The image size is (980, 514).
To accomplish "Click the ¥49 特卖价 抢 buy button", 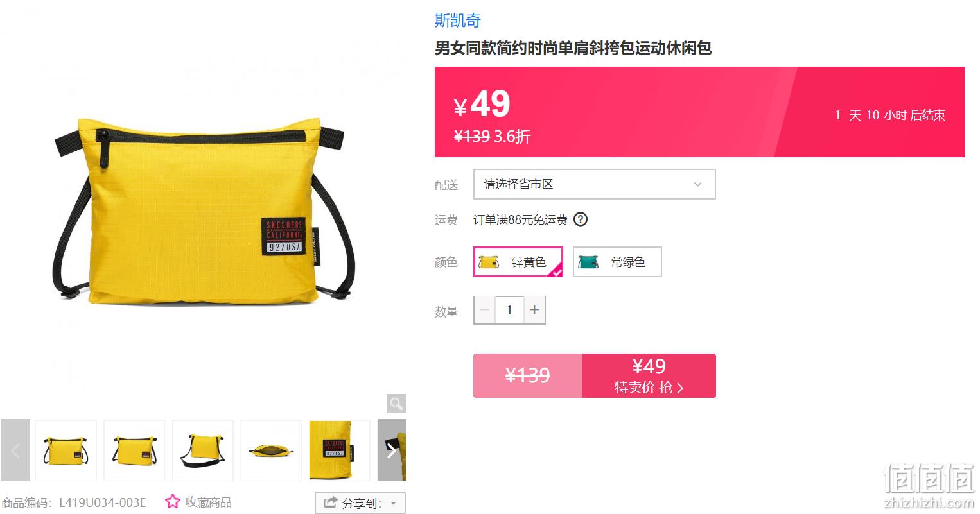I will point(649,375).
